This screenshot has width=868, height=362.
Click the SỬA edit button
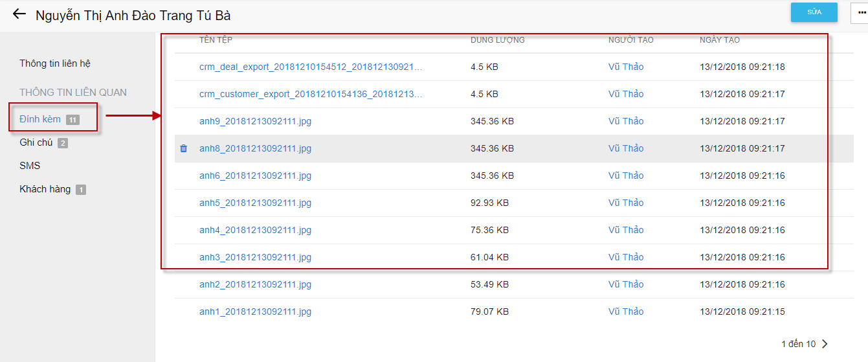pos(814,12)
